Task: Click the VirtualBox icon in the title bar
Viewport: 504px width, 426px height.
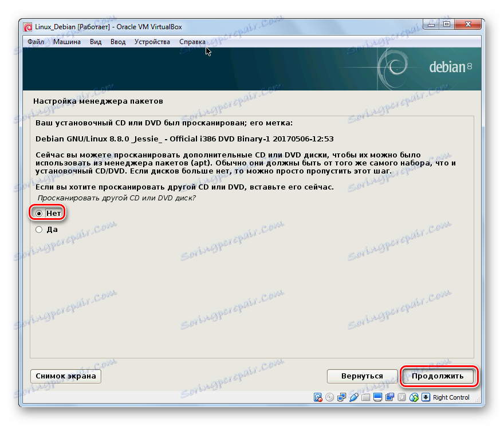Action: coord(28,27)
